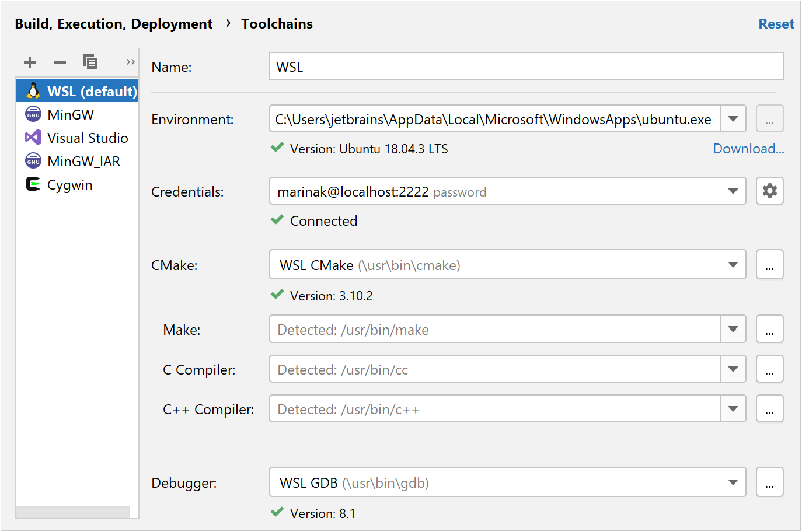Click the green check beside Version: 3.10.2

(277, 295)
